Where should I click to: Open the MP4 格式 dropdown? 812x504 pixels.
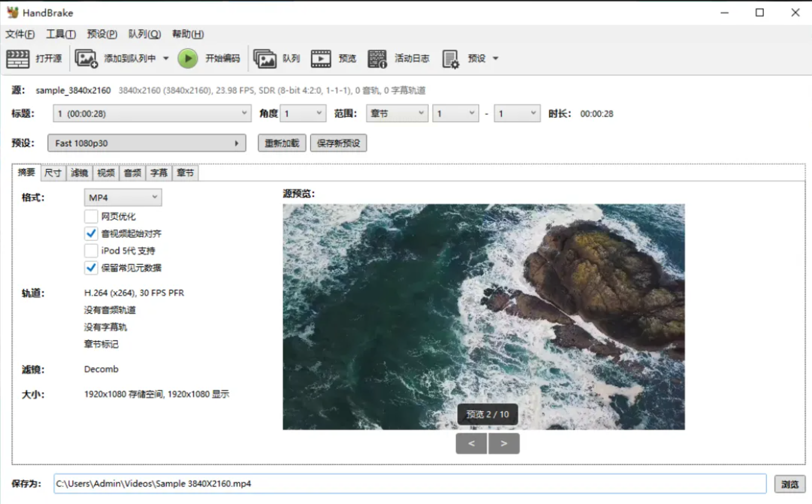[123, 197]
